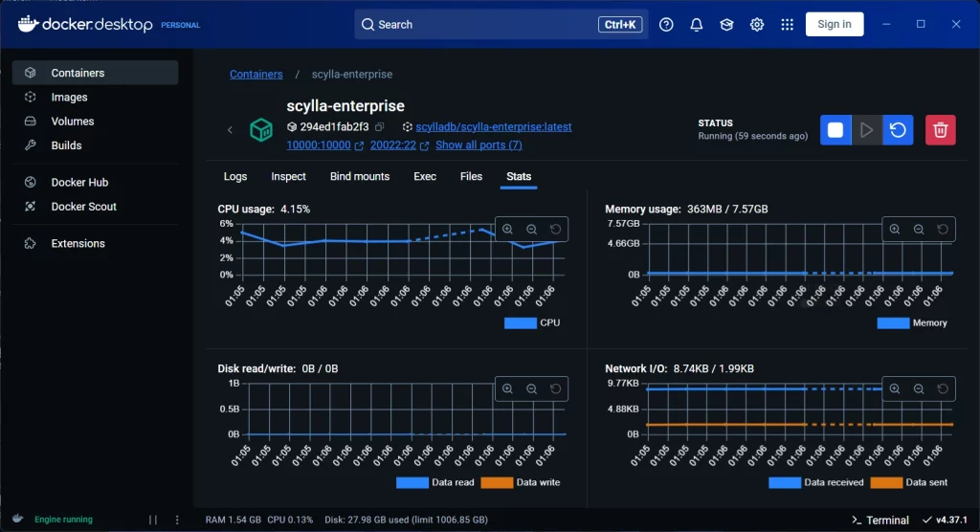Zoom out on Disk read/write chart
The height and width of the screenshot is (532, 980).
531,388
